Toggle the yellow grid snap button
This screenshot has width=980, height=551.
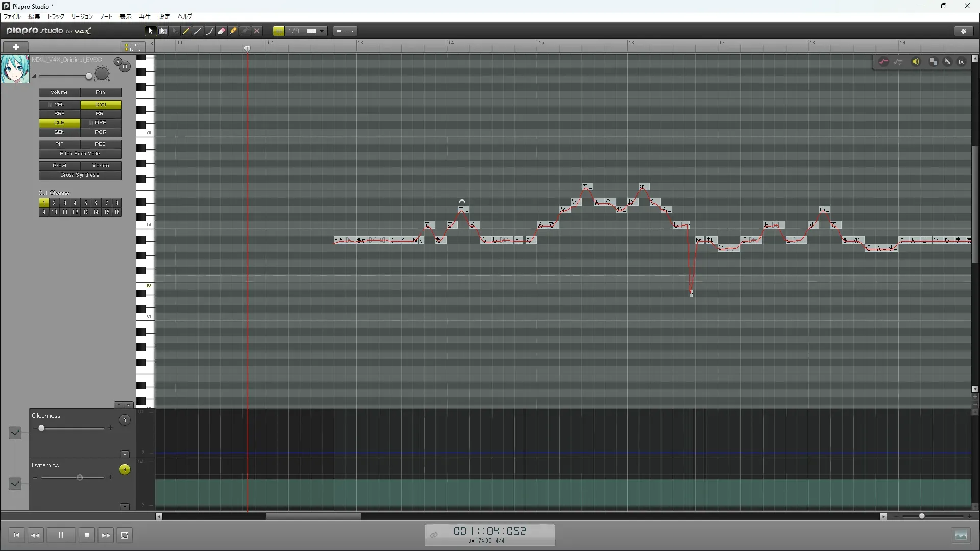[x=279, y=31]
